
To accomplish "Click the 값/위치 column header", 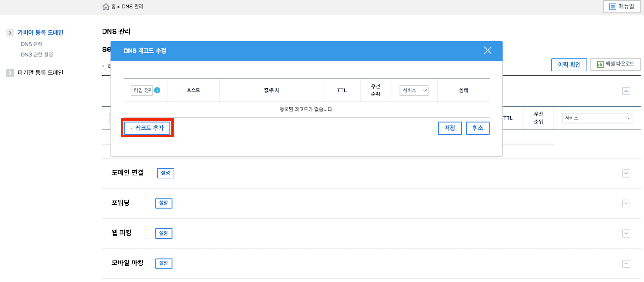I will (x=271, y=90).
